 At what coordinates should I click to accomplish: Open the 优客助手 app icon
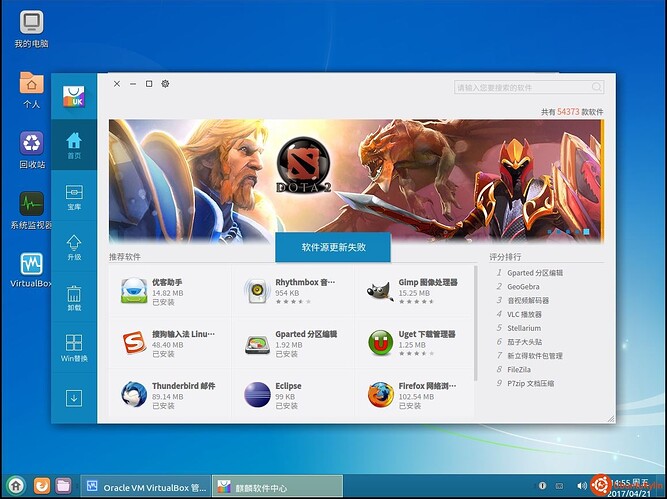pos(134,291)
